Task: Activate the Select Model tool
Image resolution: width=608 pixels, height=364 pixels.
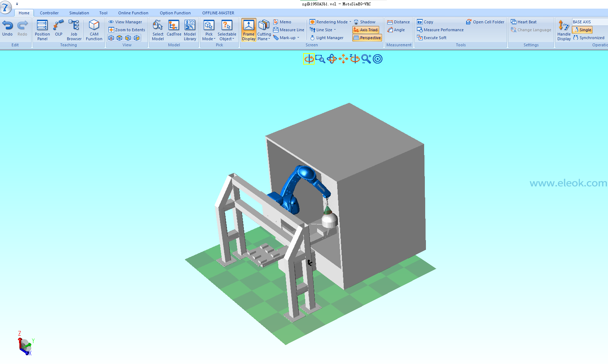Action: pyautogui.click(x=158, y=30)
